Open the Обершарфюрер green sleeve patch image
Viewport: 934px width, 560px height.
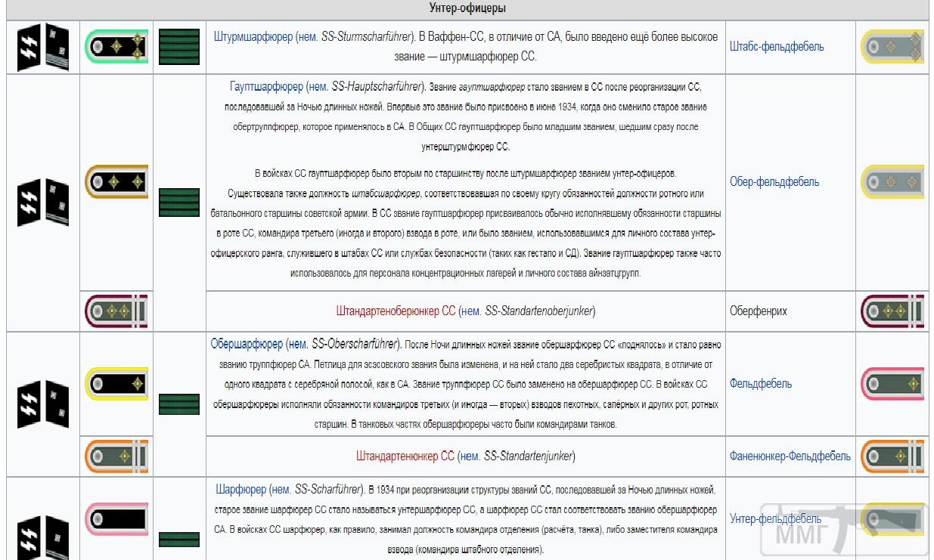pos(179,404)
